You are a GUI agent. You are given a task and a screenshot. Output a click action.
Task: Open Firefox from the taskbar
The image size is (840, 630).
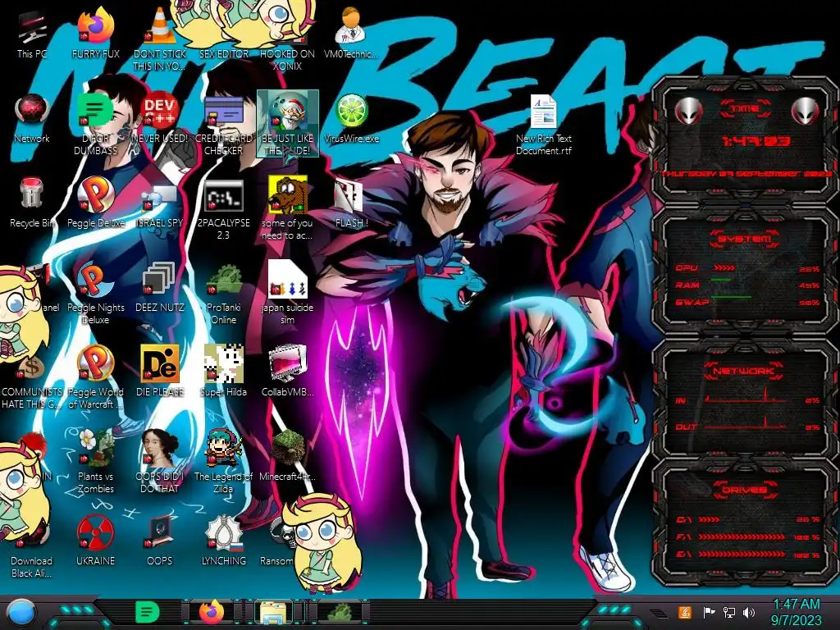(x=212, y=612)
